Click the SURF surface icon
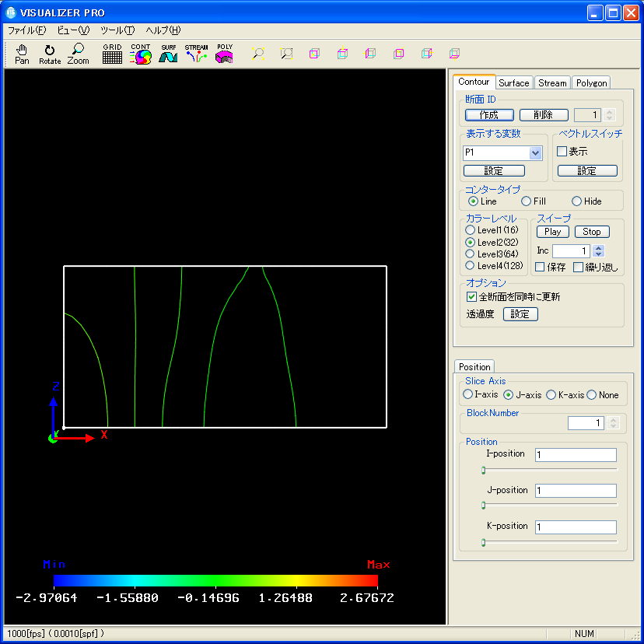644x644 pixels. pyautogui.click(x=168, y=54)
